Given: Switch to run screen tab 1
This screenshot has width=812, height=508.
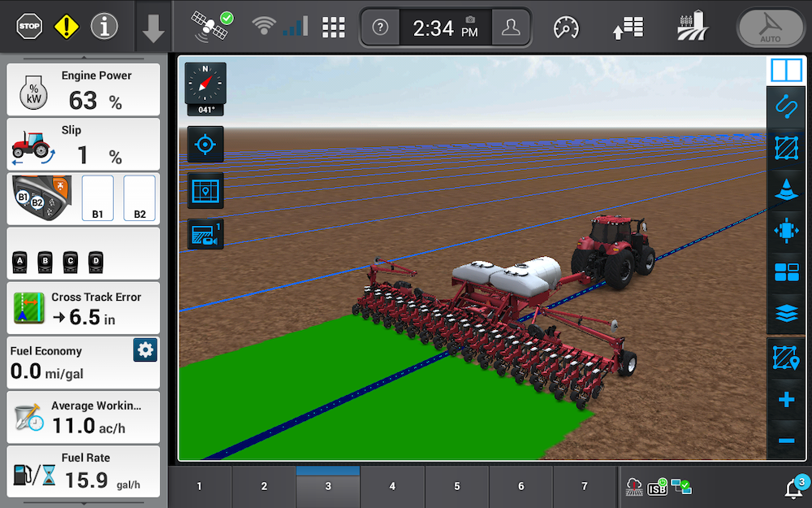Looking at the screenshot, I should [199, 486].
